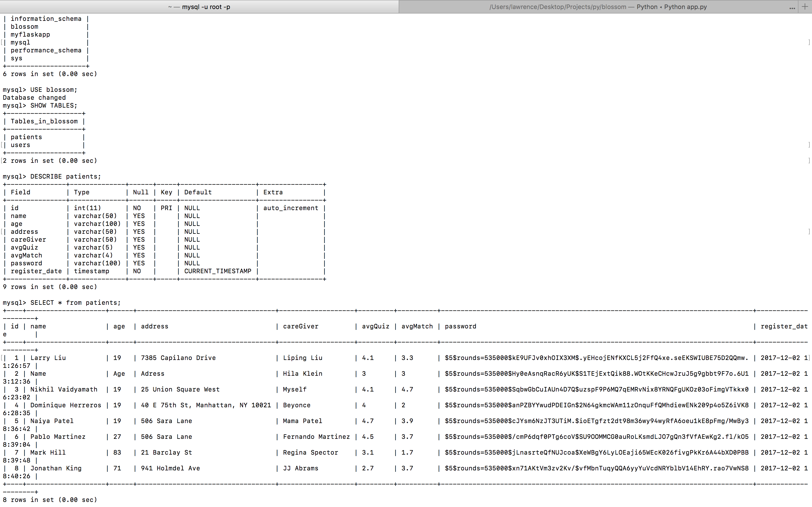Click left mark bracket before '2 rows in set'

pos(2,161)
